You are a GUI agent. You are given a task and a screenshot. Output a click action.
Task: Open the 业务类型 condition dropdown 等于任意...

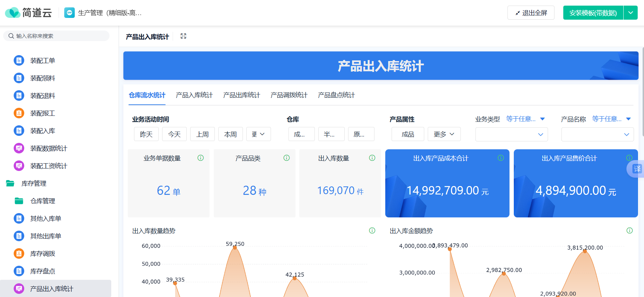(x=525, y=119)
